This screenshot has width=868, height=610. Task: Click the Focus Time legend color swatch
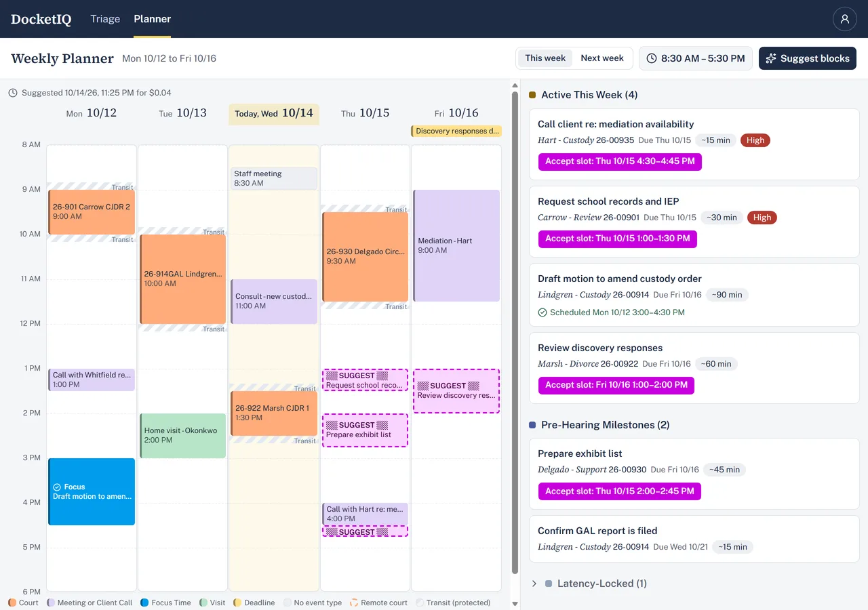click(x=144, y=603)
